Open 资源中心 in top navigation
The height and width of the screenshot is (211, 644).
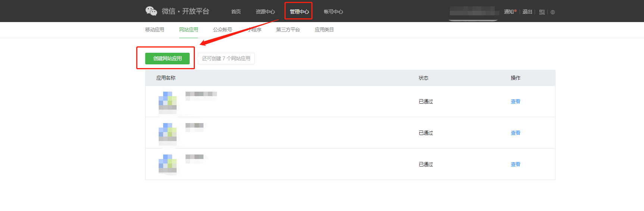coord(265,12)
